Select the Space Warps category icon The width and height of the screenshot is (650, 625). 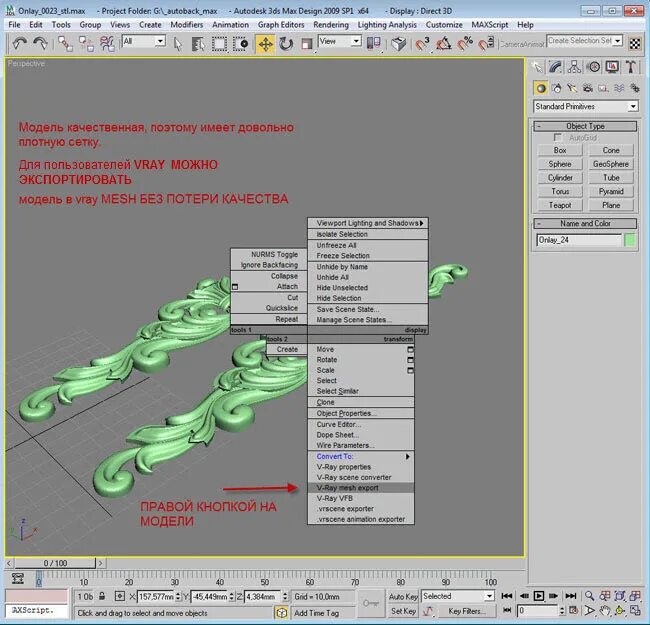coord(619,88)
